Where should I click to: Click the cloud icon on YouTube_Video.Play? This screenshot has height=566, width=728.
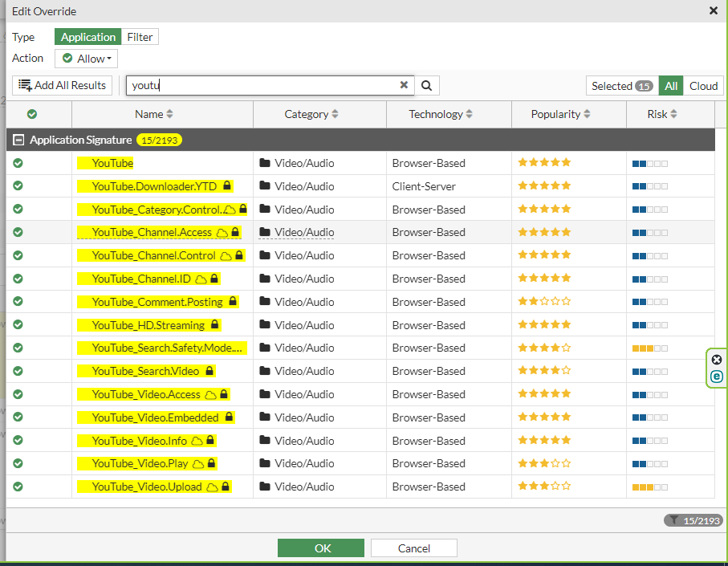point(198,464)
